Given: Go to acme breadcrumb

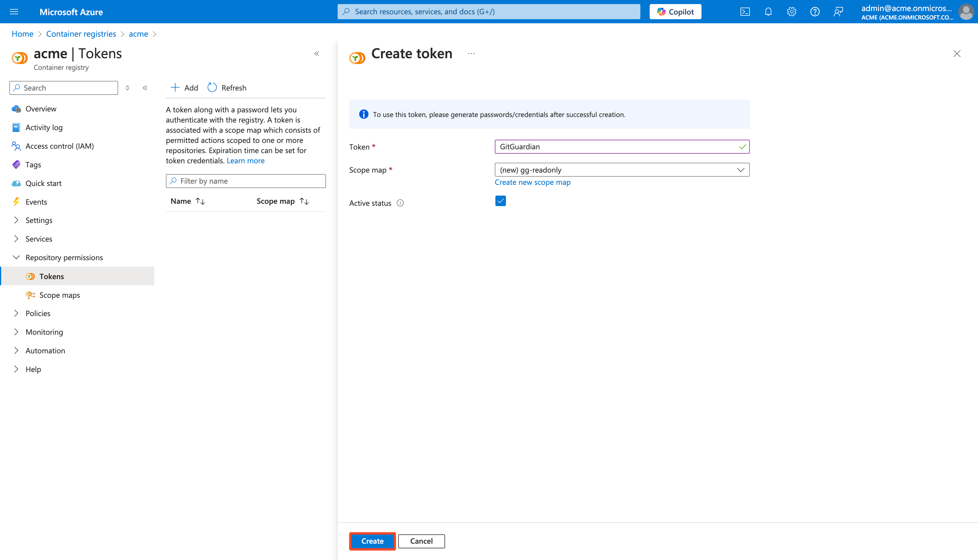Looking at the screenshot, I should click(139, 34).
